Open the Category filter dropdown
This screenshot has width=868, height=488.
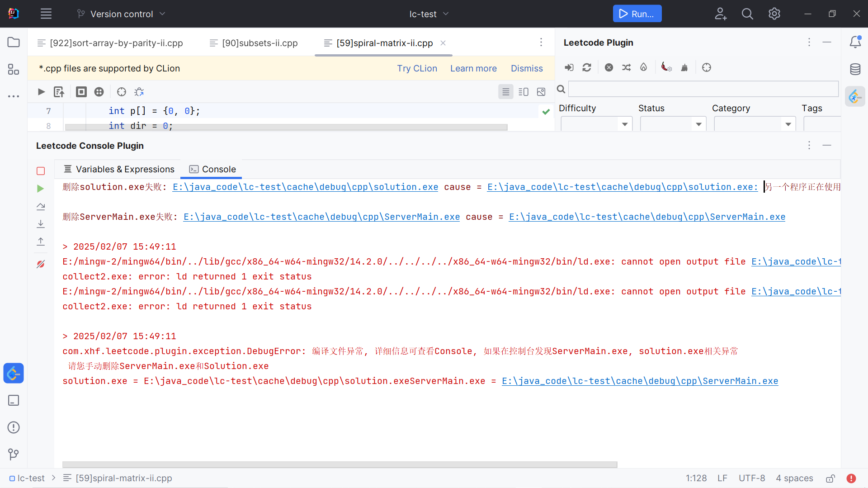pyautogui.click(x=755, y=124)
